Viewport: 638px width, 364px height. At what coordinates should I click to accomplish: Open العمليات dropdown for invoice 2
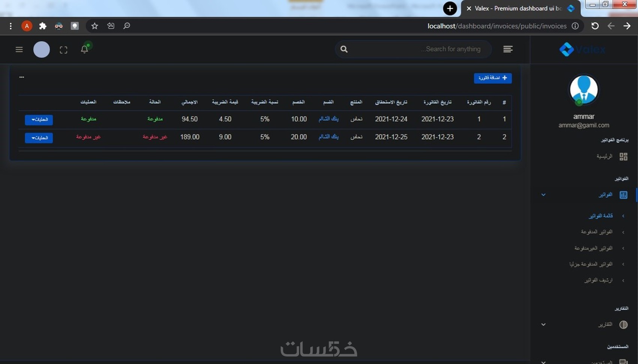pyautogui.click(x=39, y=138)
